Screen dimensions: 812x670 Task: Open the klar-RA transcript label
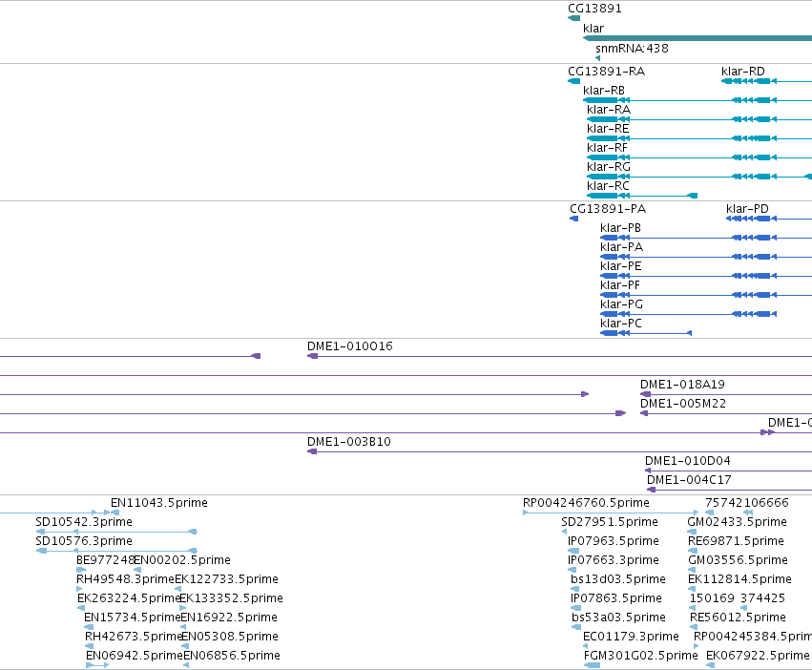(609, 110)
